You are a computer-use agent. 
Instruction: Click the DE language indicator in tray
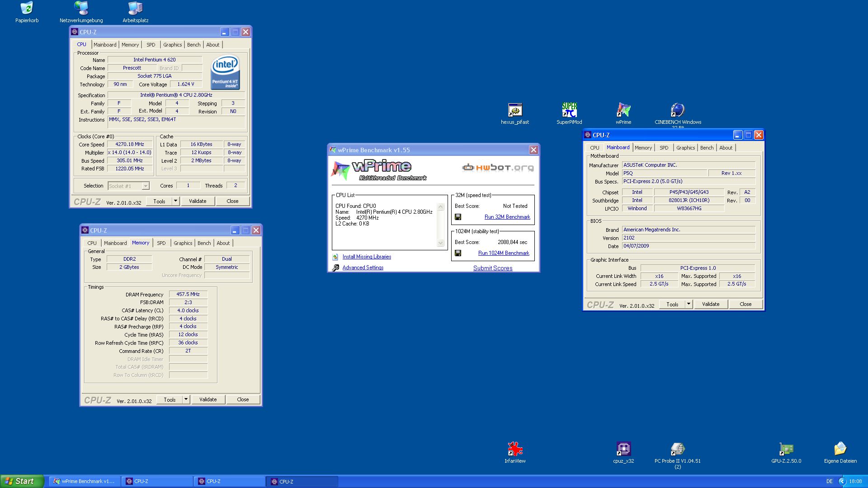tap(830, 481)
